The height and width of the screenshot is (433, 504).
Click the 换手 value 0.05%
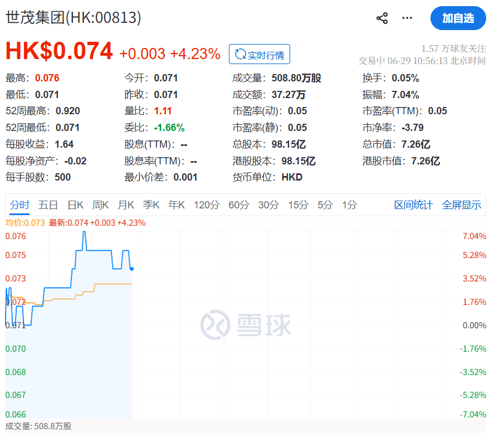coord(405,78)
